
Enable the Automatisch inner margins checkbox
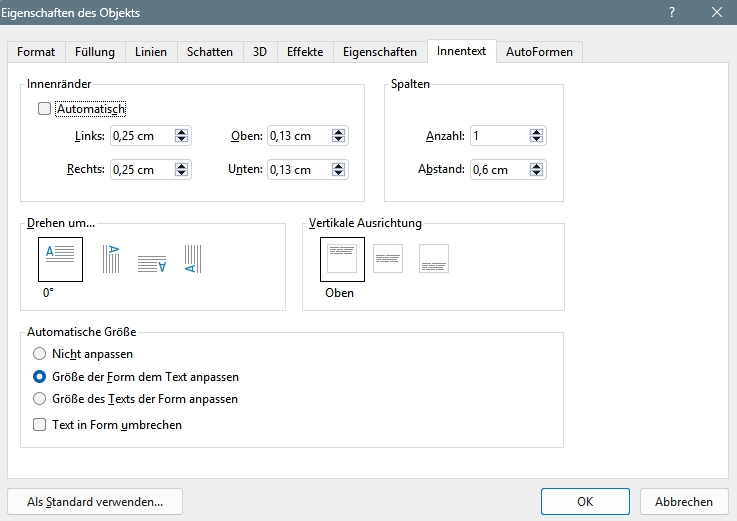[44, 109]
